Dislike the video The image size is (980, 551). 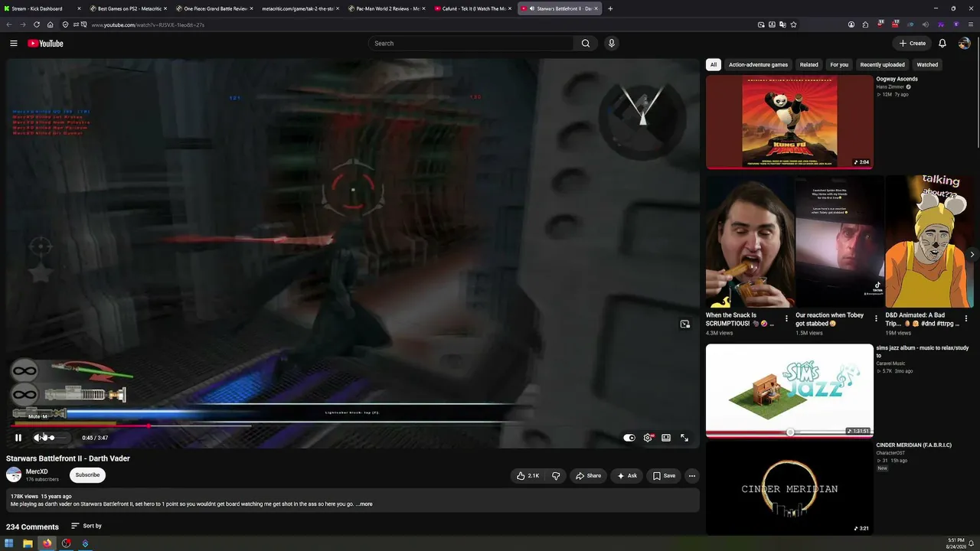[556, 476]
